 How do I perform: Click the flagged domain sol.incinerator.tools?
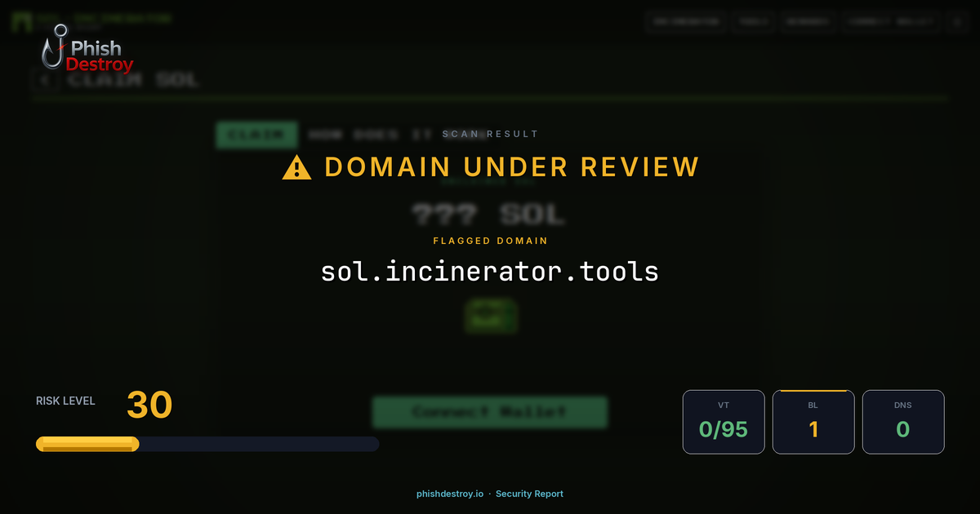coord(489,272)
